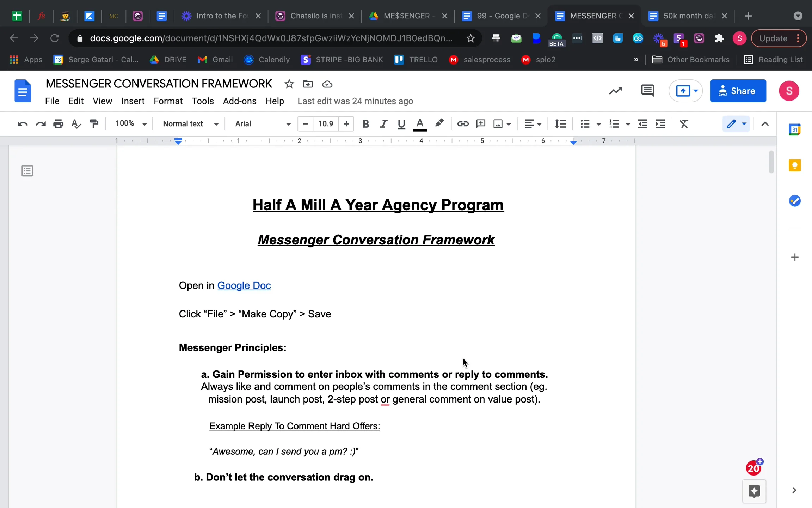
Task: Toggle bold formatting
Action: [x=365, y=124]
